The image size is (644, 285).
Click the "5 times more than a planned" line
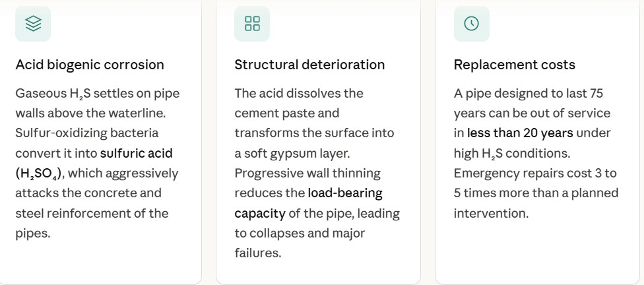(x=536, y=193)
